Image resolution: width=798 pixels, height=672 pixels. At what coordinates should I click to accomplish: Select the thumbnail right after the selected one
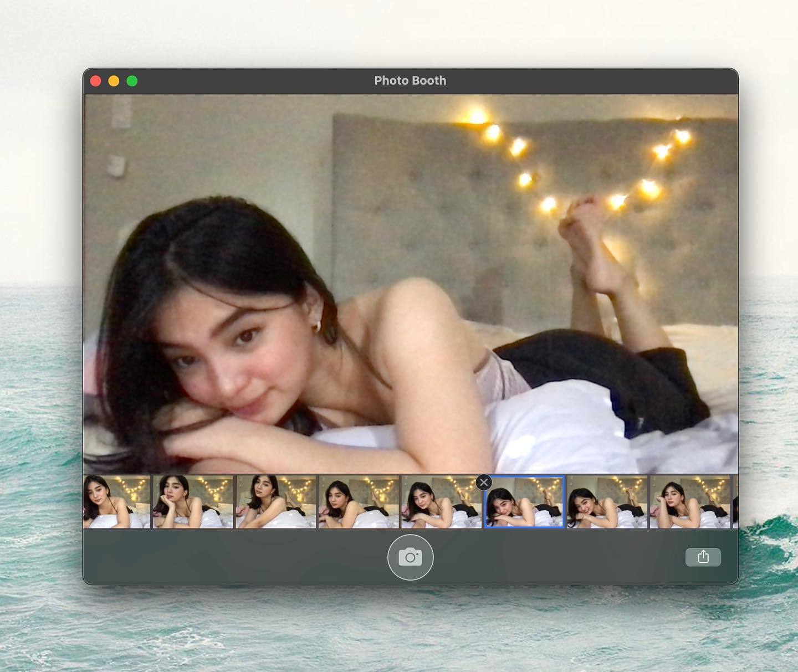click(x=607, y=502)
